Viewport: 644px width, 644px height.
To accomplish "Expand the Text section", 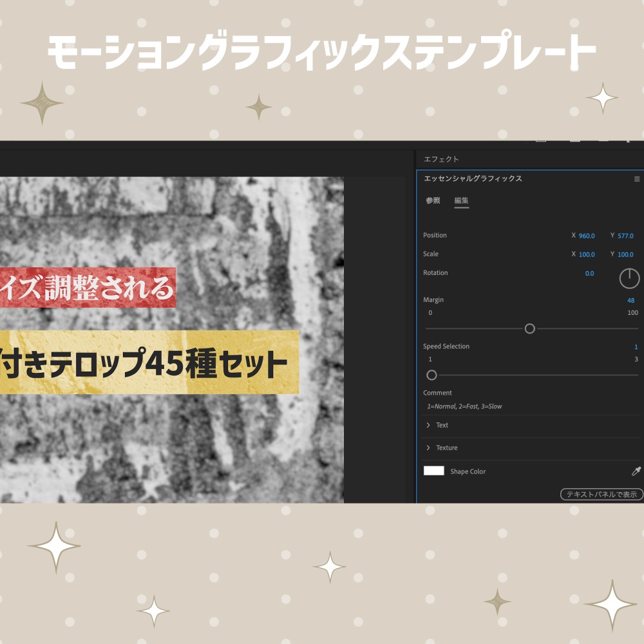I will pos(430,425).
